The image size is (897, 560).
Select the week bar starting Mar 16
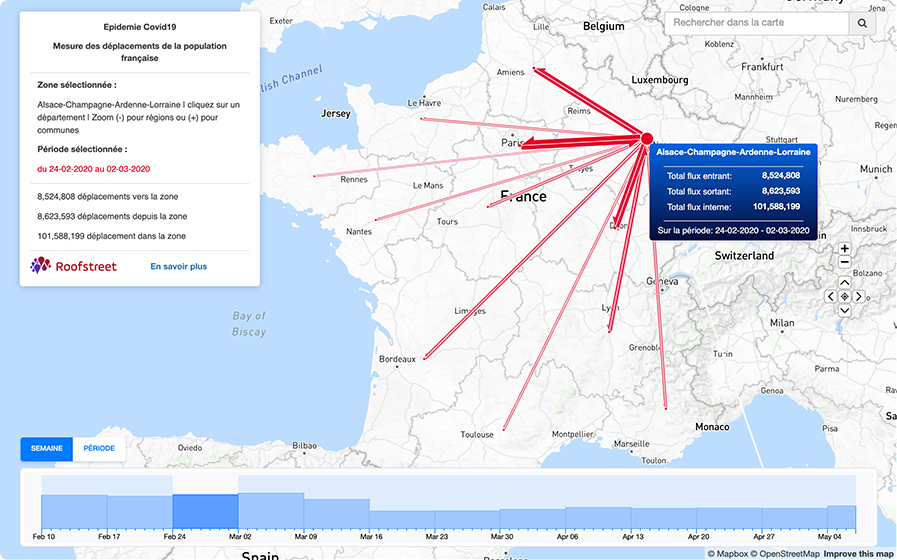click(402, 520)
